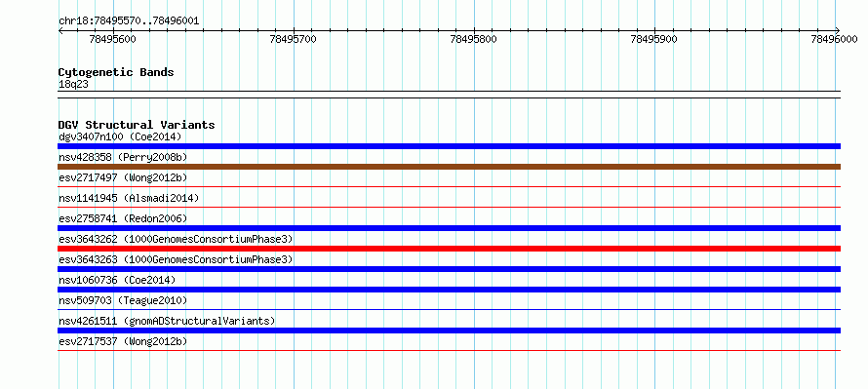Click the blue bar below esv2758741
The height and width of the screenshot is (389, 868).
point(449,228)
